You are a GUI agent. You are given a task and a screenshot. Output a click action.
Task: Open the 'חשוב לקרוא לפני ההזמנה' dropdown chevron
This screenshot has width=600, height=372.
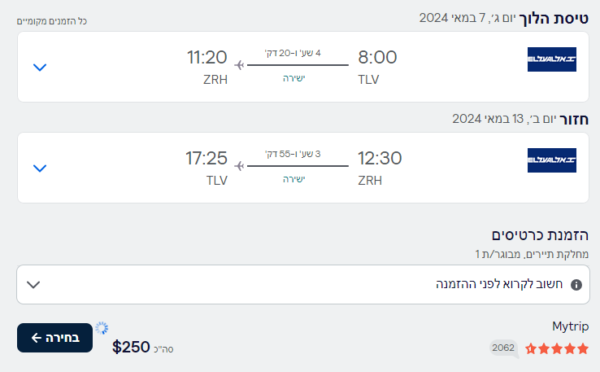(x=33, y=285)
